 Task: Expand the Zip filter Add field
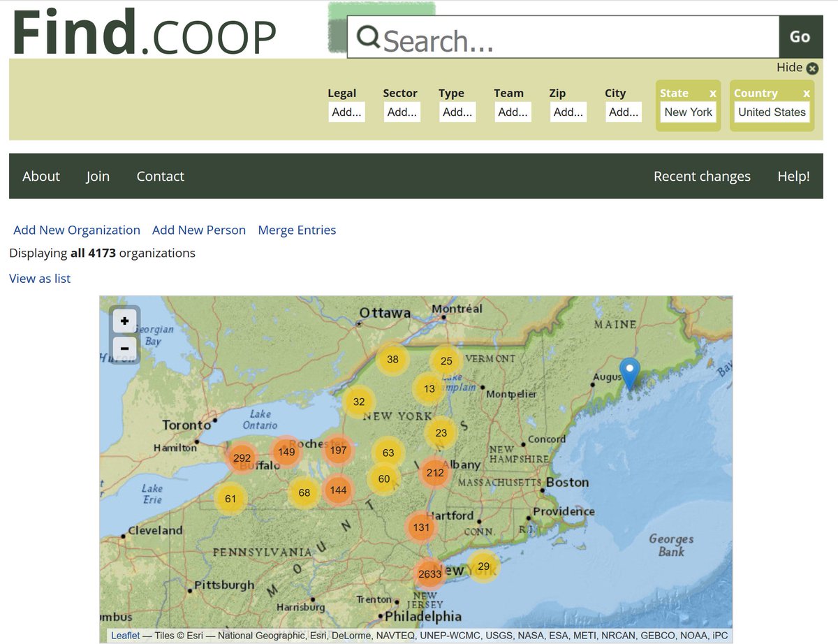pyautogui.click(x=568, y=112)
